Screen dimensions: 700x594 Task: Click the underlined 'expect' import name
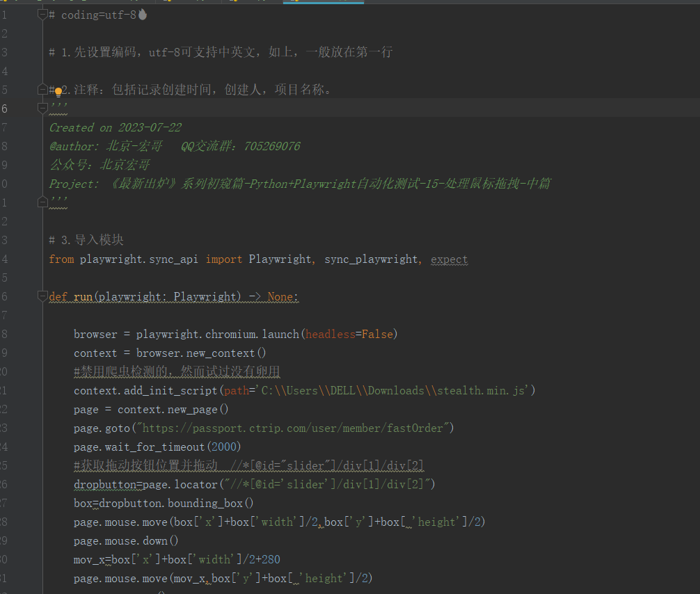(x=449, y=259)
